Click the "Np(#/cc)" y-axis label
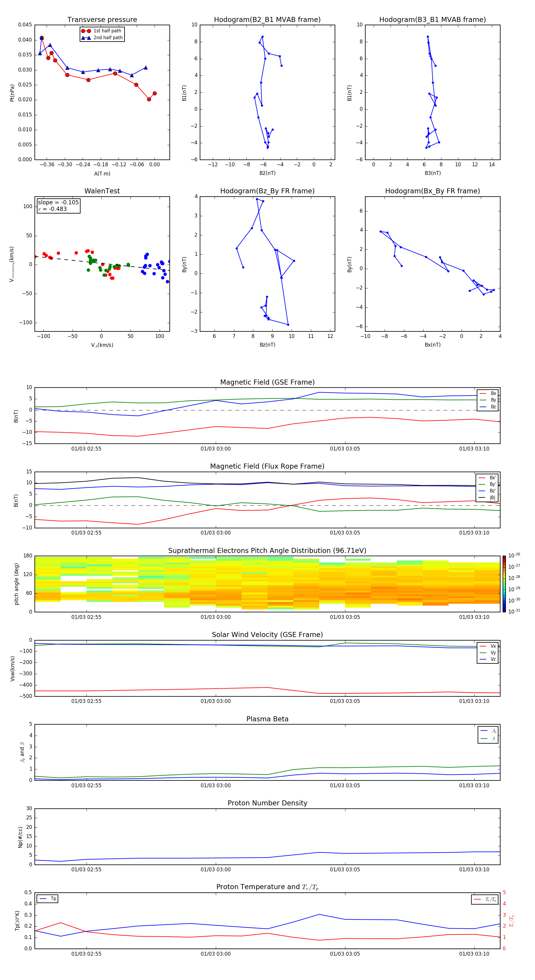This screenshot has width=535, height=980. tap(20, 837)
